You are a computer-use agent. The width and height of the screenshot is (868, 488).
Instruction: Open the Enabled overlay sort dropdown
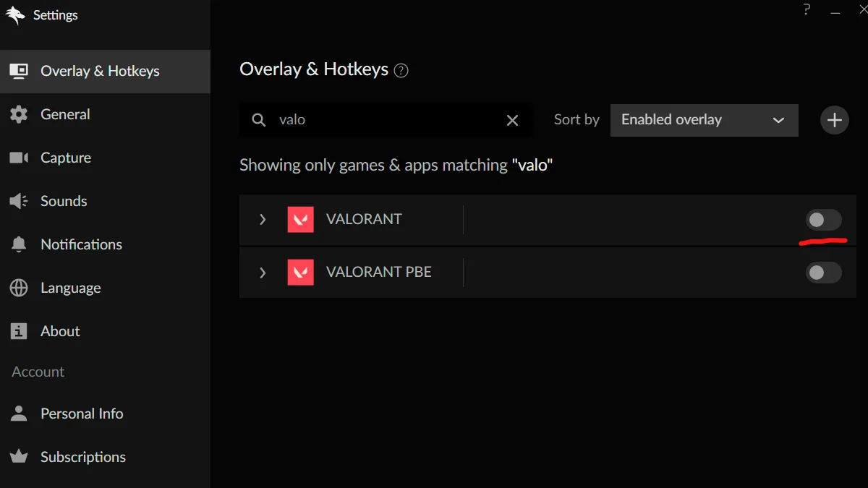point(705,120)
